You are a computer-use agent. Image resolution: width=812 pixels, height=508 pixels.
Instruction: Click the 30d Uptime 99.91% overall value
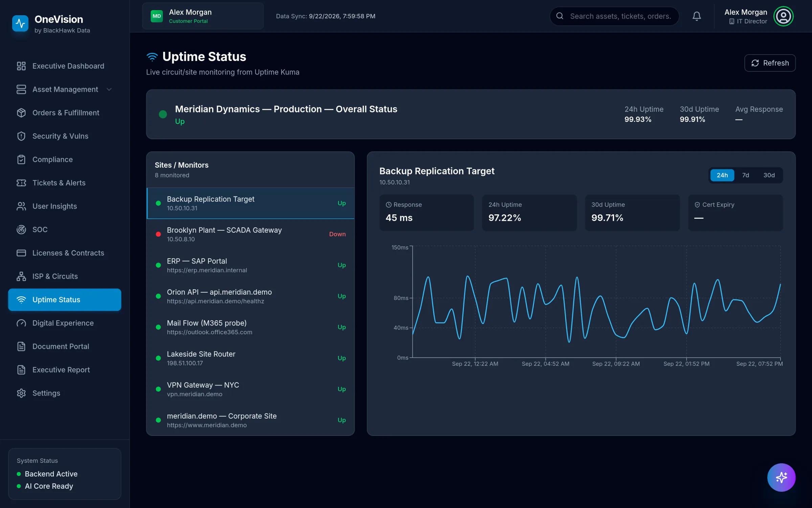click(692, 120)
